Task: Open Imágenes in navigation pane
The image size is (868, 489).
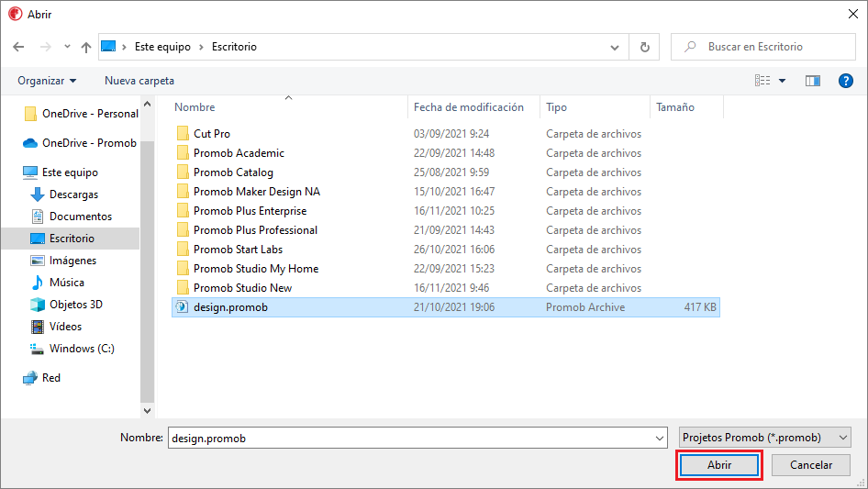Action: tap(63, 261)
